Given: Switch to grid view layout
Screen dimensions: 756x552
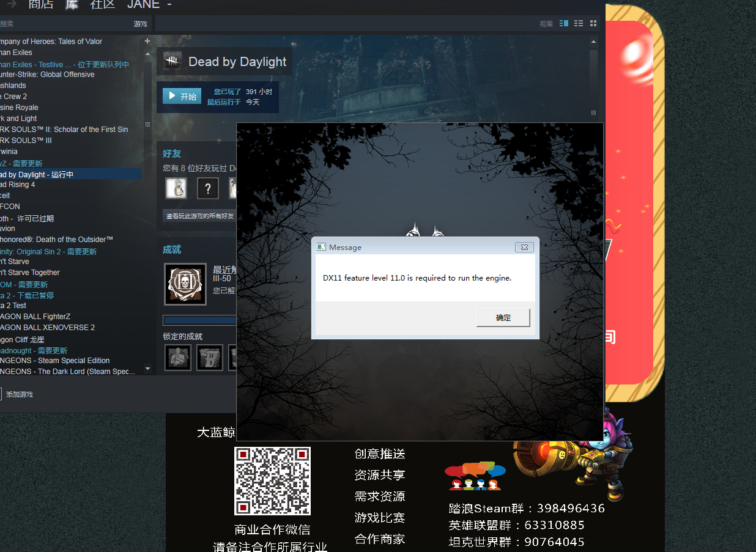Looking at the screenshot, I should (593, 23).
